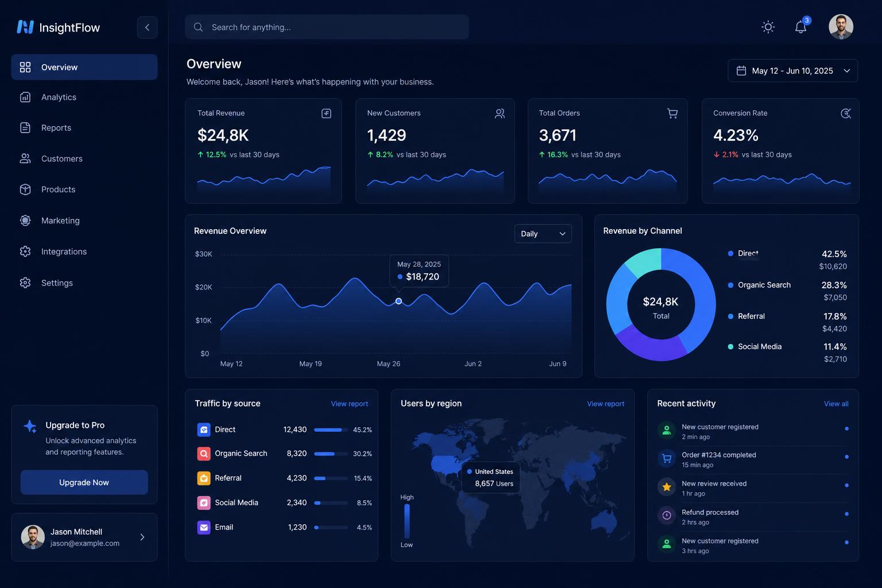This screenshot has height=588, width=882.
Task: Click unread dot beside Refund processed
Action: (x=846, y=514)
